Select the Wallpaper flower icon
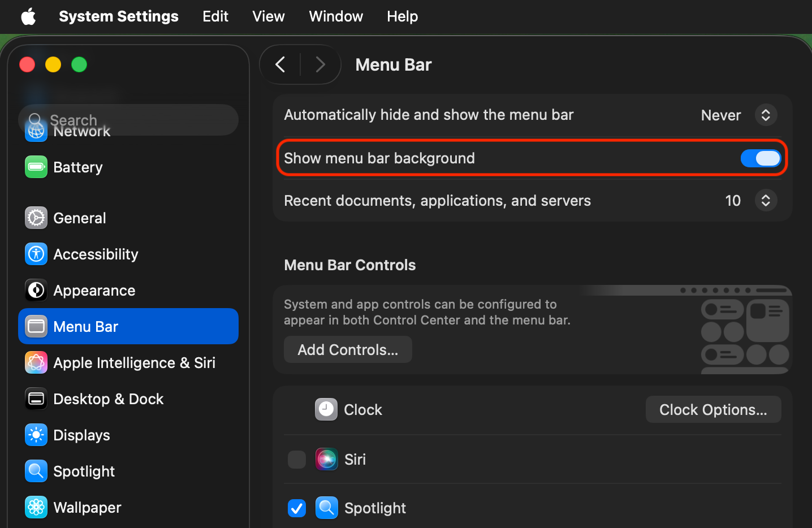 pos(36,508)
